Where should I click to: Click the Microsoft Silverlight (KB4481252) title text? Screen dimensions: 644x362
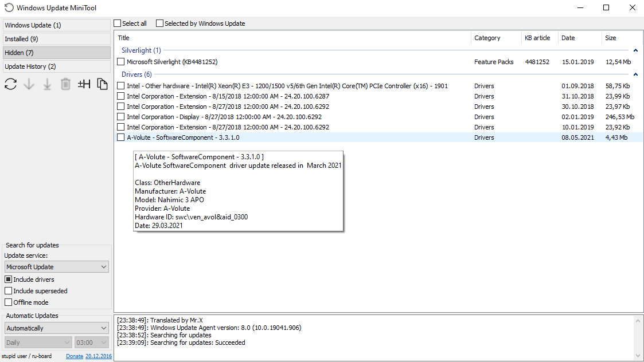tap(172, 62)
